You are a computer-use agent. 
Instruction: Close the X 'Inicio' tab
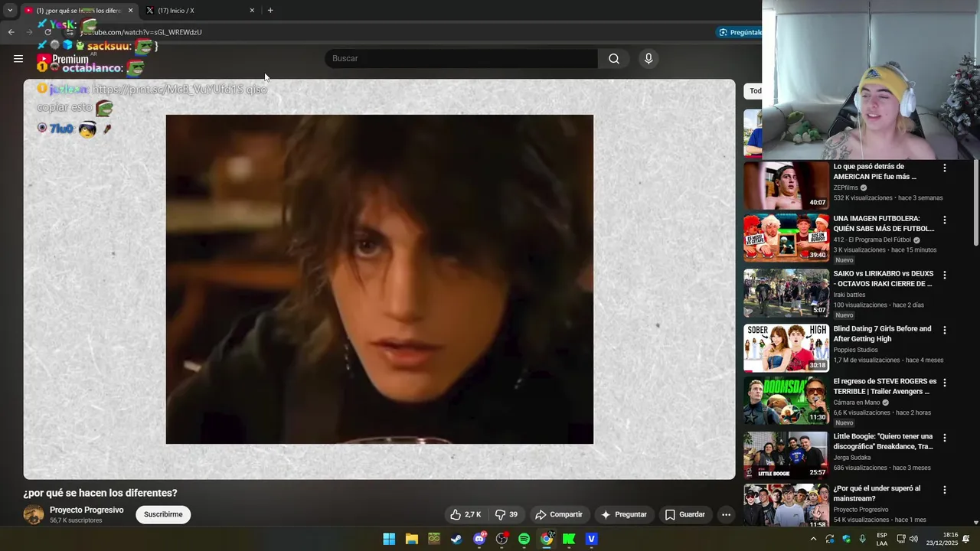click(x=252, y=11)
